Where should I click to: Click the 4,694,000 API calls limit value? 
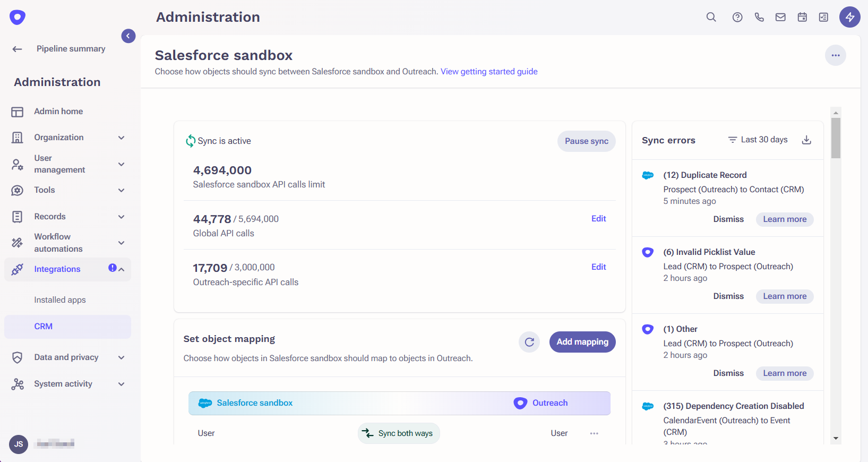click(x=222, y=170)
